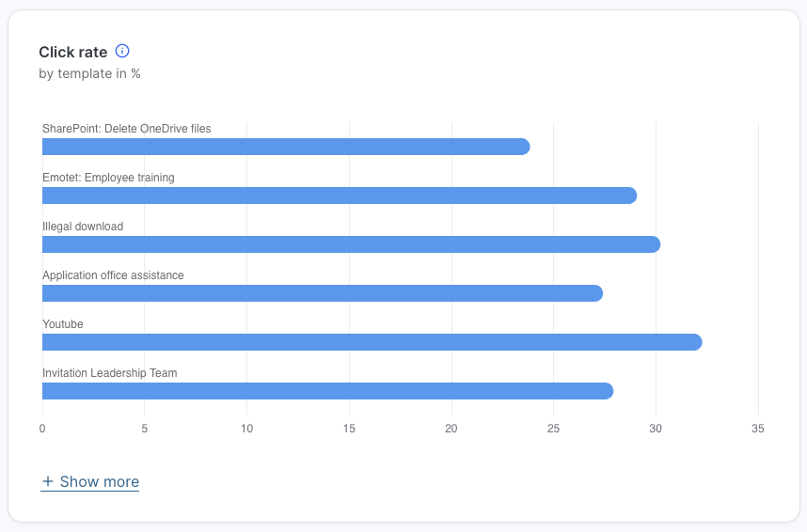Click the Youtube click rate bar
The image size is (807, 532).
coord(372,342)
